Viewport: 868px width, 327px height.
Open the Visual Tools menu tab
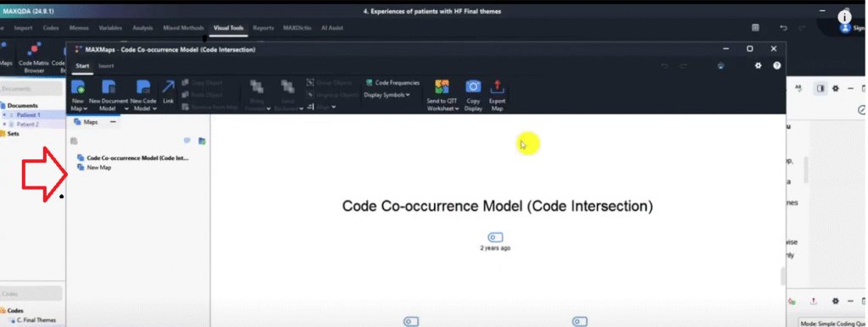(229, 28)
